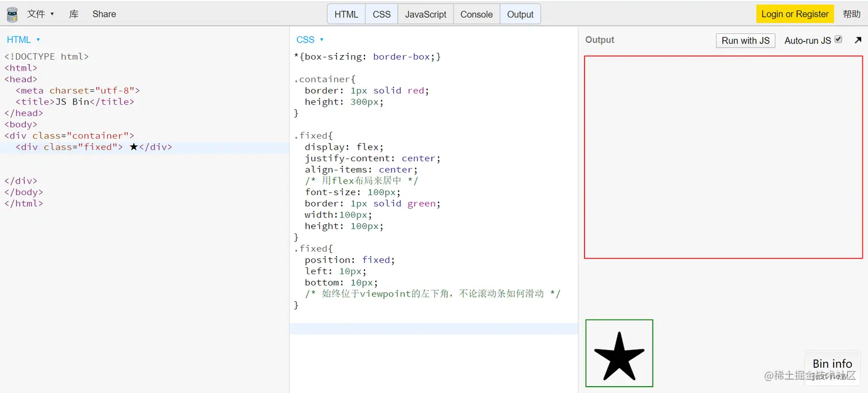Image resolution: width=868 pixels, height=393 pixels.
Task: Toggle the CSS panel tab
Action: (x=382, y=14)
